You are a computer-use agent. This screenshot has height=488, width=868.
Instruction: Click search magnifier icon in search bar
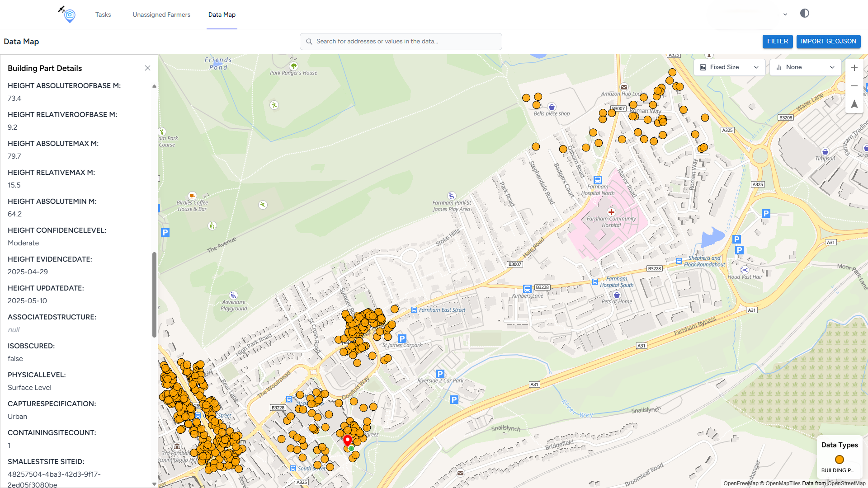tap(309, 42)
